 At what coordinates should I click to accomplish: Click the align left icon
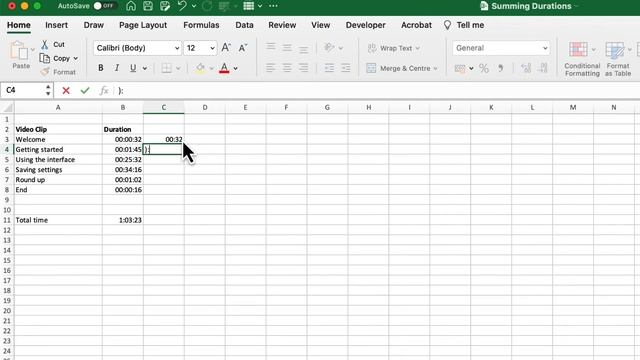click(x=271, y=68)
